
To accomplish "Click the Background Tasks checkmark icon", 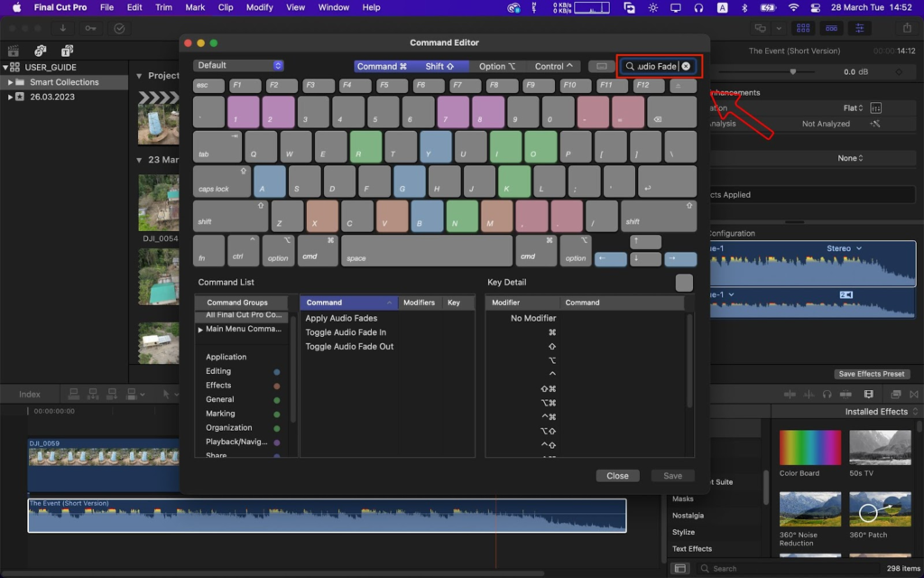I will click(x=119, y=28).
